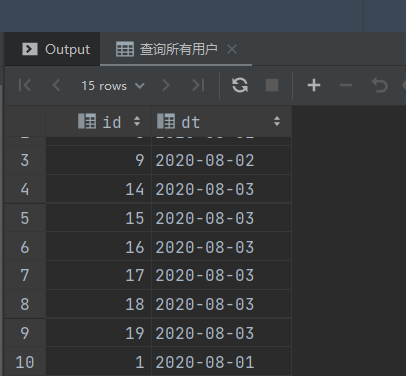This screenshot has height=376, width=406.
Task: Select dt cell in row with id 19
Action: (x=221, y=333)
